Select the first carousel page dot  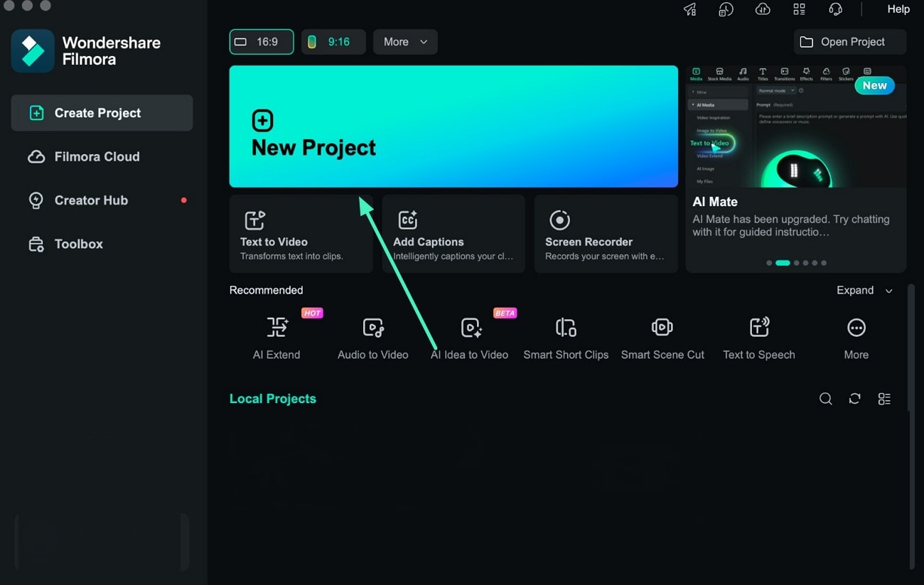[x=769, y=263]
